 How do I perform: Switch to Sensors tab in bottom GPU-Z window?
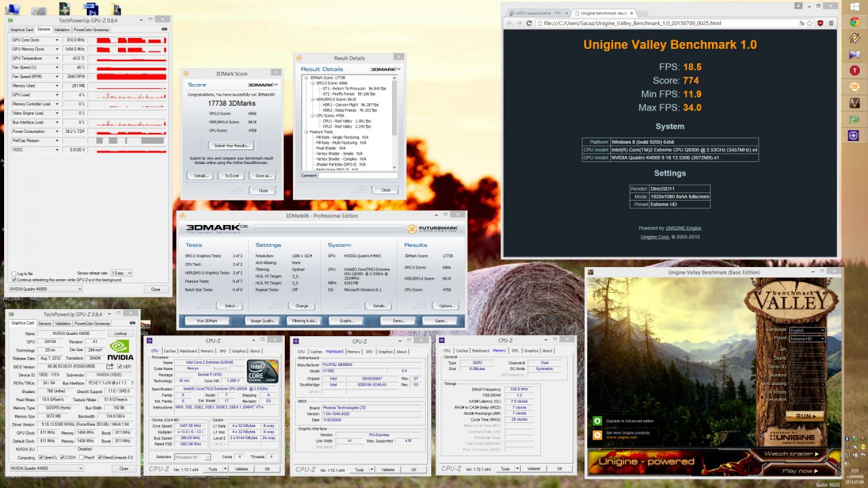[x=44, y=323]
